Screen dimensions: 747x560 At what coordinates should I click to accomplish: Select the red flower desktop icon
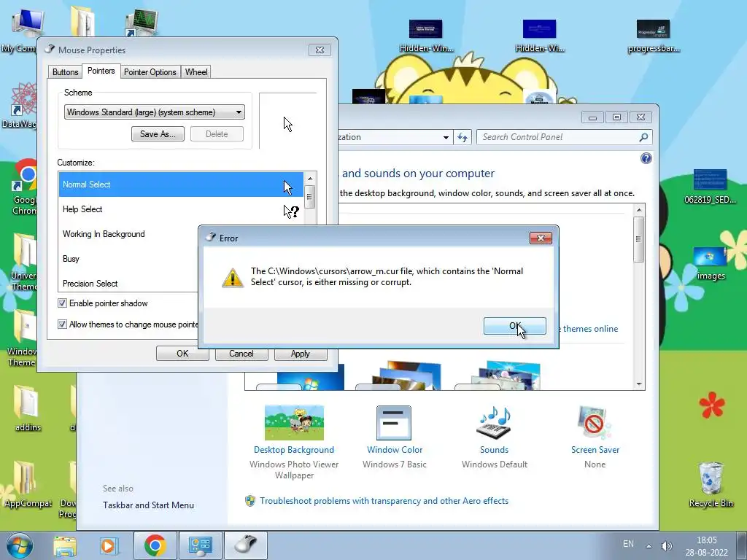click(712, 405)
